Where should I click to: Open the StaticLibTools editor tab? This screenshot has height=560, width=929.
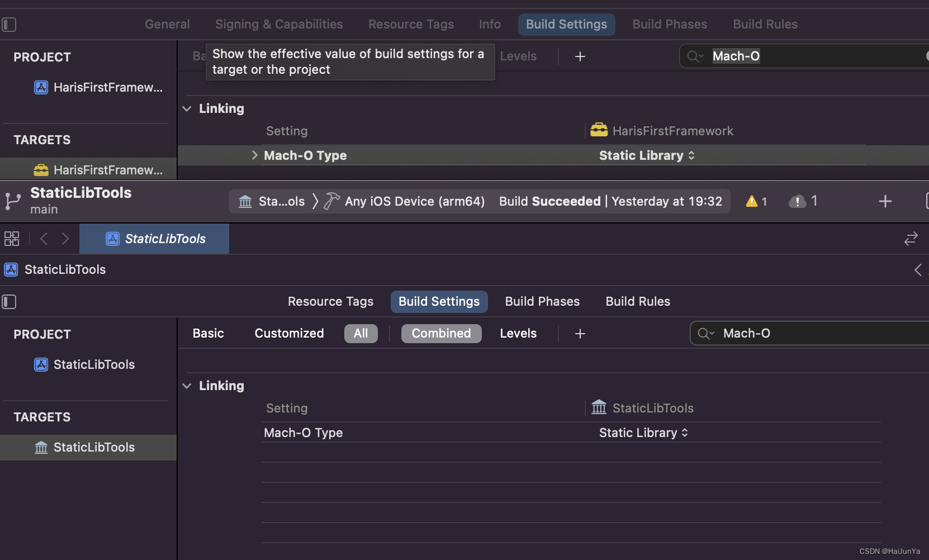click(x=154, y=239)
